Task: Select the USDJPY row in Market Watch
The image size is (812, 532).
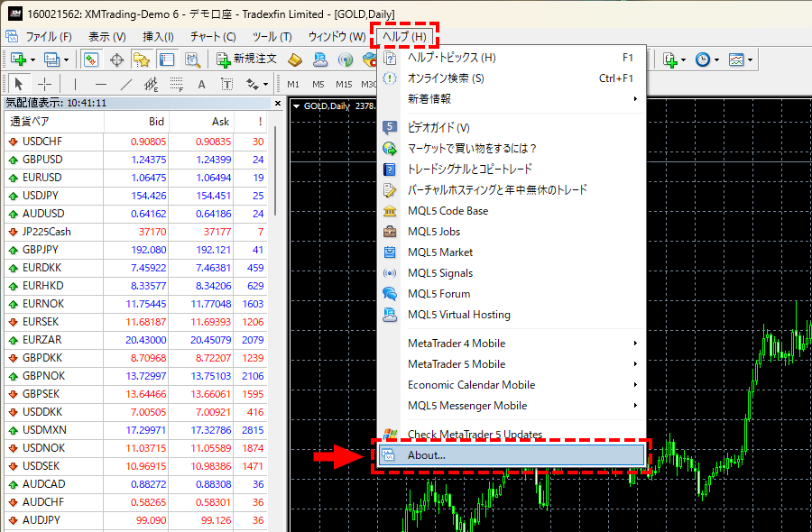Action: coord(136,196)
